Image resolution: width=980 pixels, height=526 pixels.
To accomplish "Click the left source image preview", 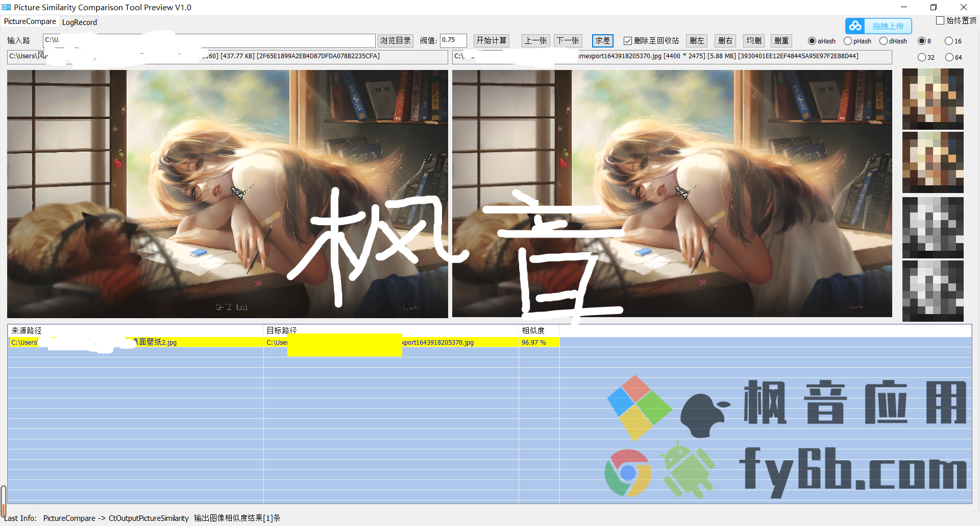I will 228,194.
